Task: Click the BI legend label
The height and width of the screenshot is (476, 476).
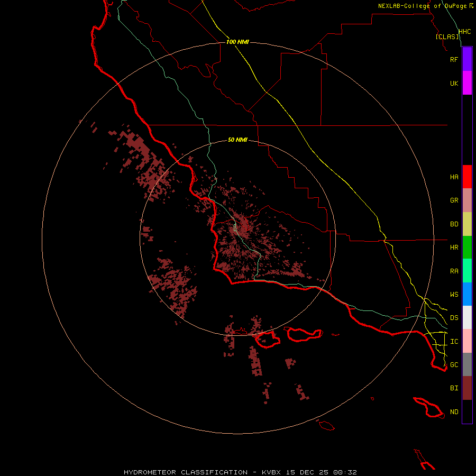Action: coord(454,388)
